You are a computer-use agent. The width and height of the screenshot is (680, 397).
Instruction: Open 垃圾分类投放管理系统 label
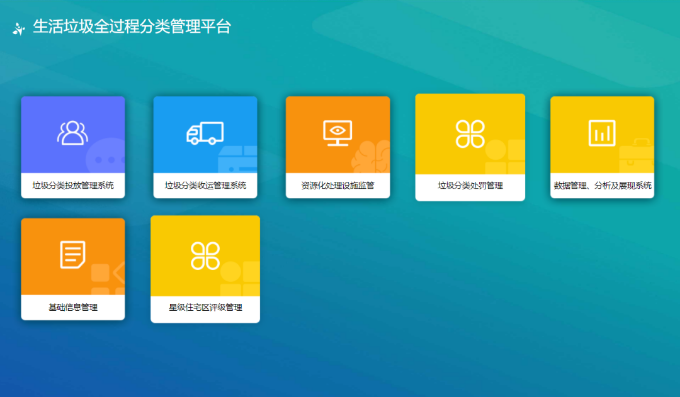[73, 185]
